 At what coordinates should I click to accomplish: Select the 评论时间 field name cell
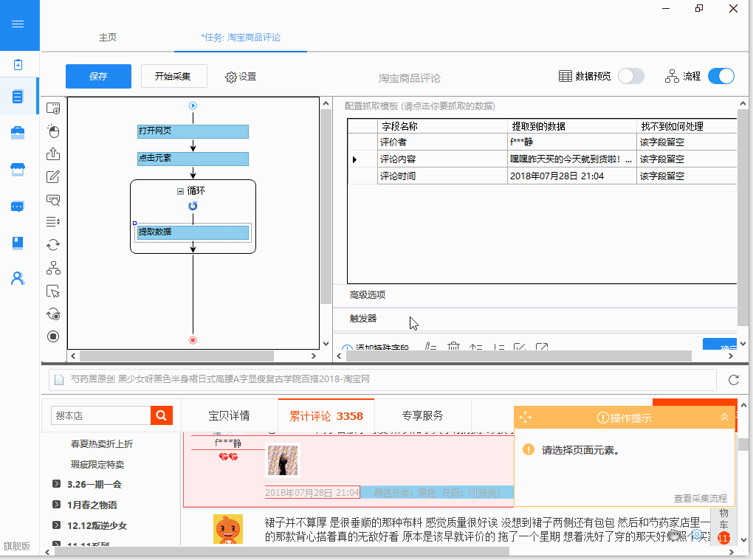442,176
